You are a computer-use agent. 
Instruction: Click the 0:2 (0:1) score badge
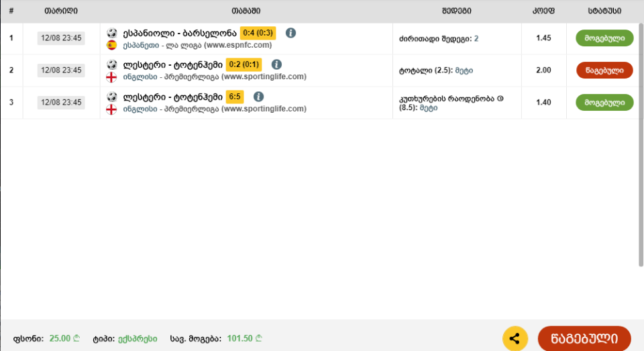tap(244, 64)
